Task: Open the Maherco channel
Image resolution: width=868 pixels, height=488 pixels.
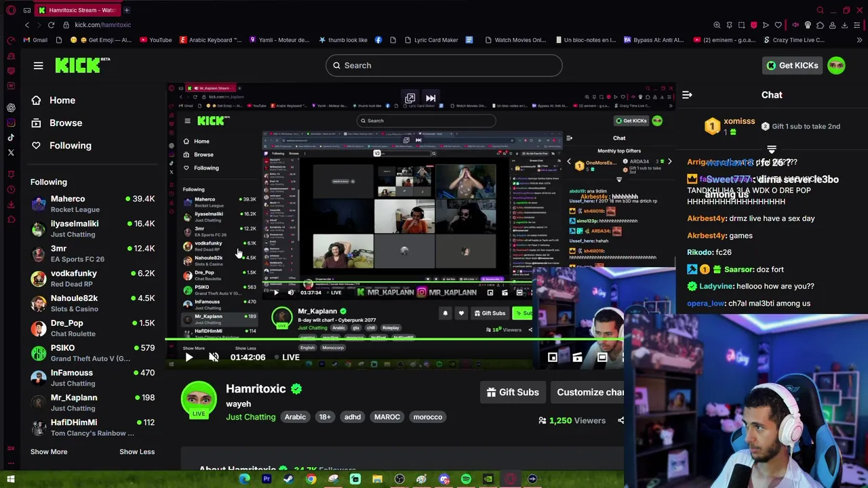Action: (93, 204)
